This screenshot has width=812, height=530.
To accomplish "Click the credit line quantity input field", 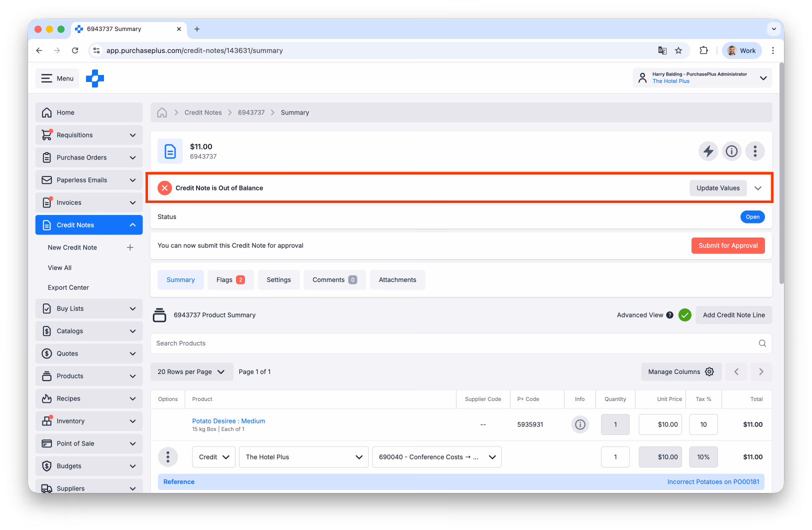I will [x=615, y=457].
